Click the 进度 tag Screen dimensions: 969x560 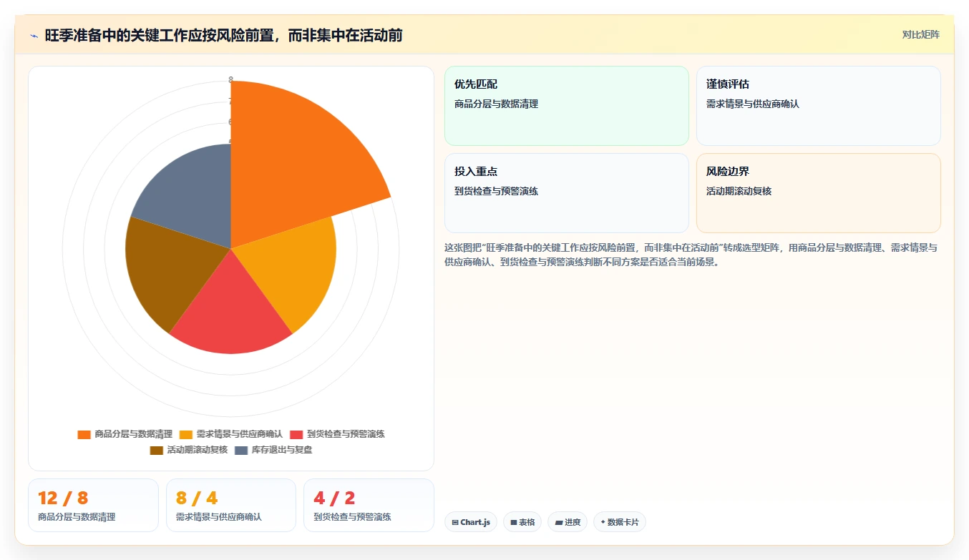pyautogui.click(x=568, y=522)
